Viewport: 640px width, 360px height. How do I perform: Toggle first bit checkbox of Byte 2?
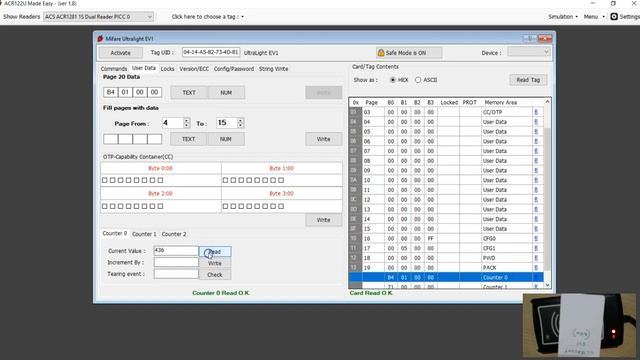click(105, 206)
